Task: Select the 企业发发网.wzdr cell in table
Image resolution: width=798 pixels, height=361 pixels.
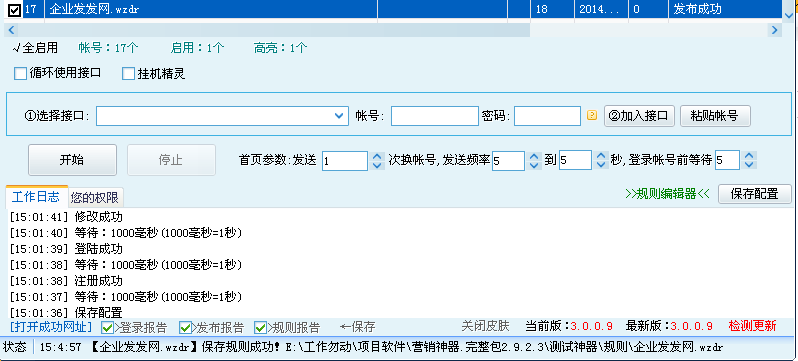Action: click(211, 9)
